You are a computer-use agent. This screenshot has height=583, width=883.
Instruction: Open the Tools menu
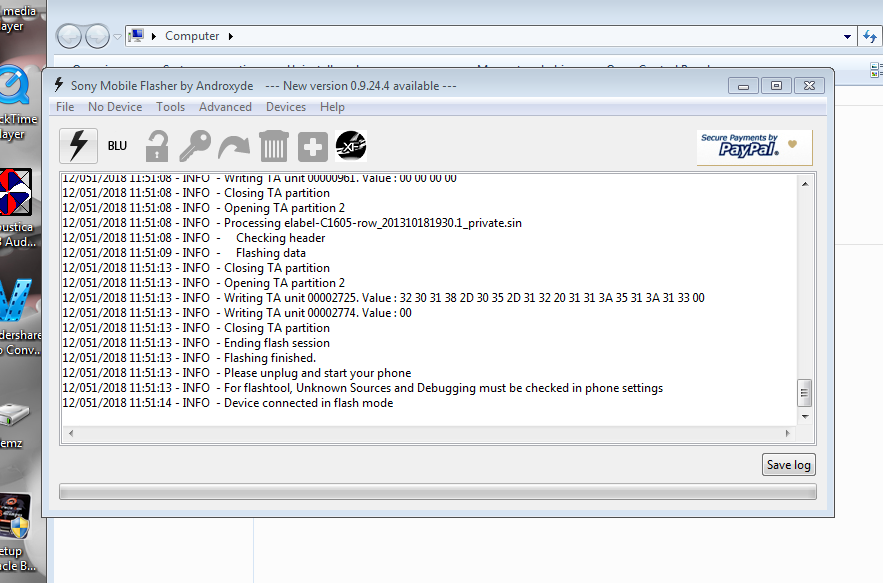[171, 107]
